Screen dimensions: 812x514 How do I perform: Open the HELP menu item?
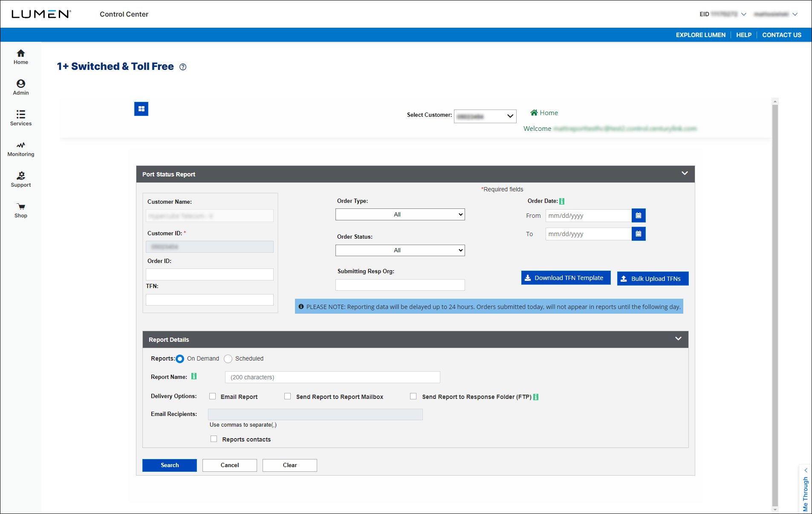pyautogui.click(x=744, y=35)
